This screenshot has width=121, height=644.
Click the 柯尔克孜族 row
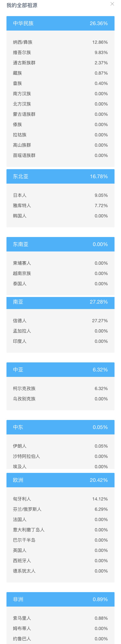click(60, 388)
